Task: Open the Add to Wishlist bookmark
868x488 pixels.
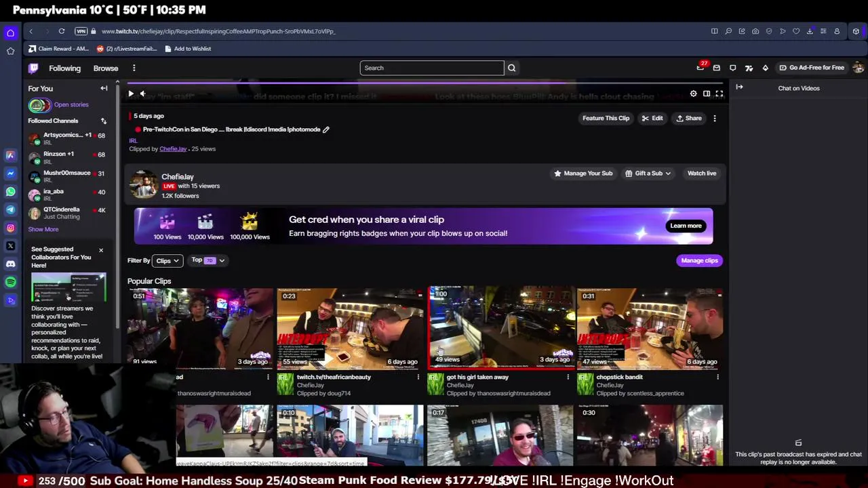Action: 188,49
